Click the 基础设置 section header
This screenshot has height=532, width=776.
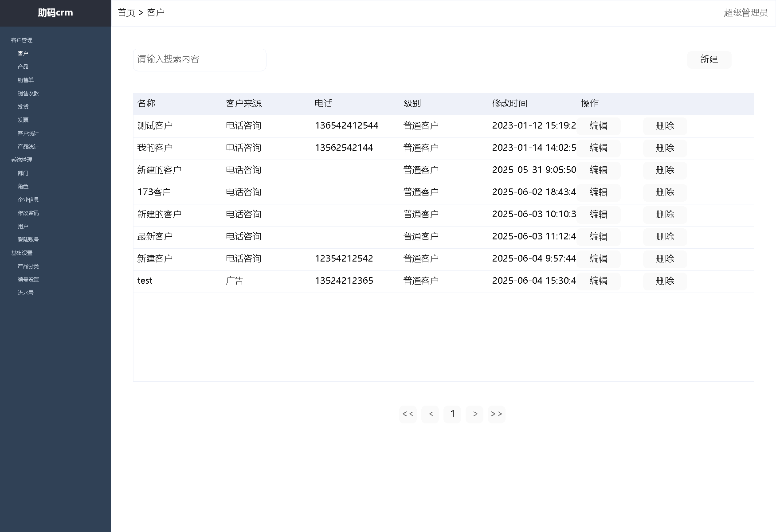tap(22, 253)
